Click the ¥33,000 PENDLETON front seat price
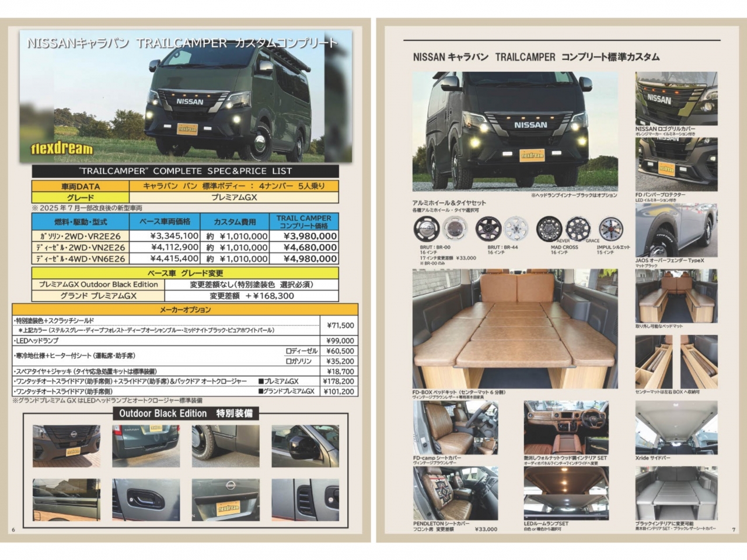The image size is (747, 560). pyautogui.click(x=485, y=529)
